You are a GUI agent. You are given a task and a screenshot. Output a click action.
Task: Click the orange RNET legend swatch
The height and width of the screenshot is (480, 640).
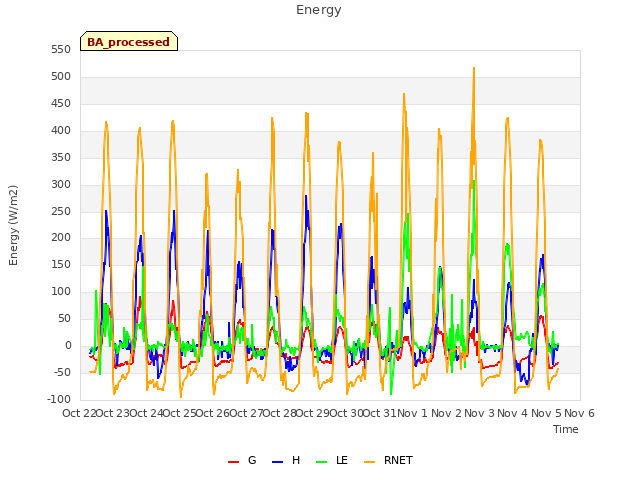pos(369,462)
